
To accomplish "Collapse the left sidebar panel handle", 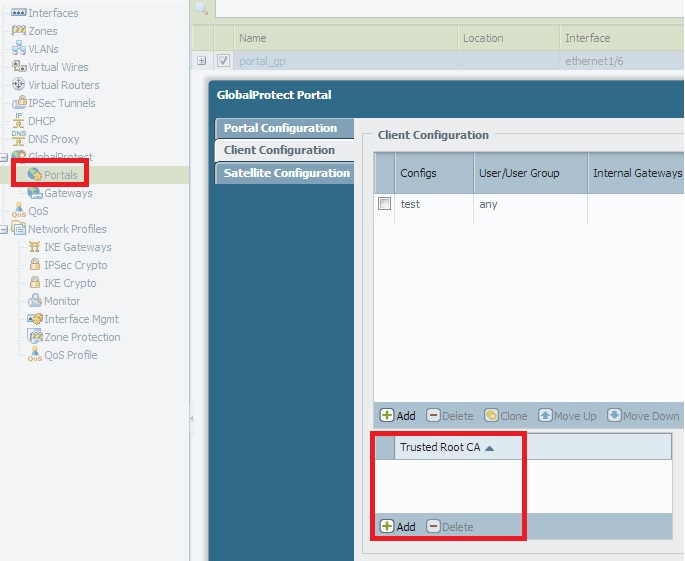I will tap(191, 418).
